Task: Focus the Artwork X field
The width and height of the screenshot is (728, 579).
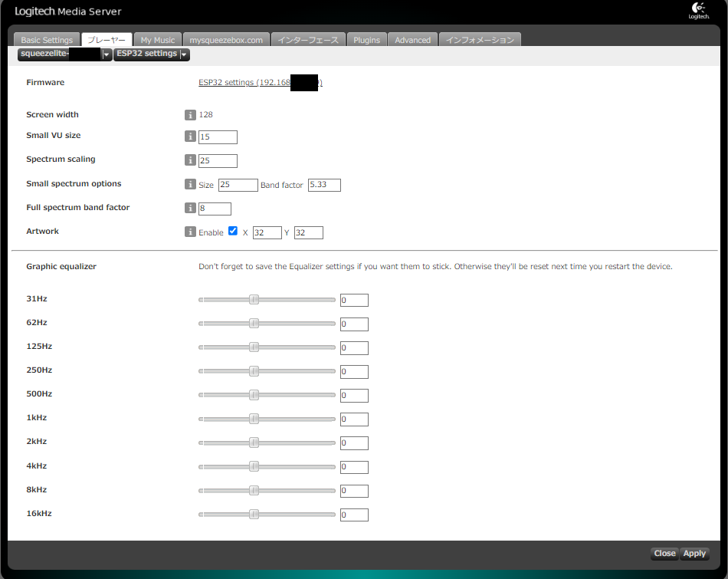Action: tap(267, 233)
